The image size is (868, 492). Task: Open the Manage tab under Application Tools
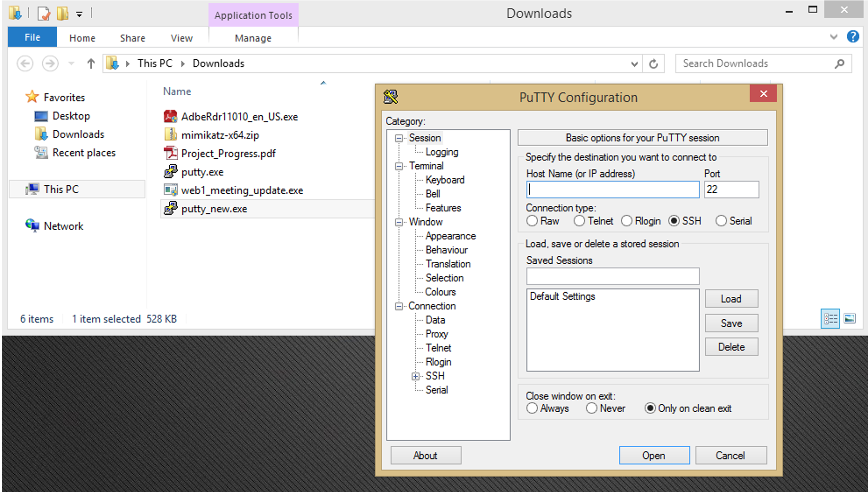click(253, 38)
